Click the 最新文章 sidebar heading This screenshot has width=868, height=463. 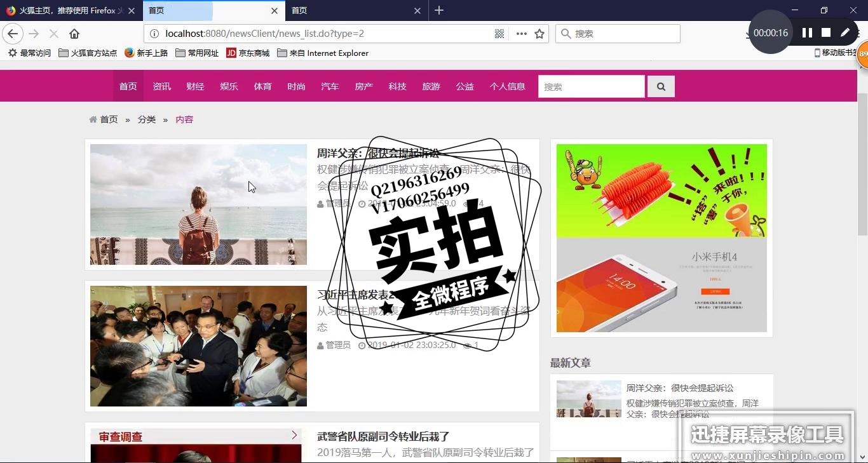pyautogui.click(x=571, y=363)
